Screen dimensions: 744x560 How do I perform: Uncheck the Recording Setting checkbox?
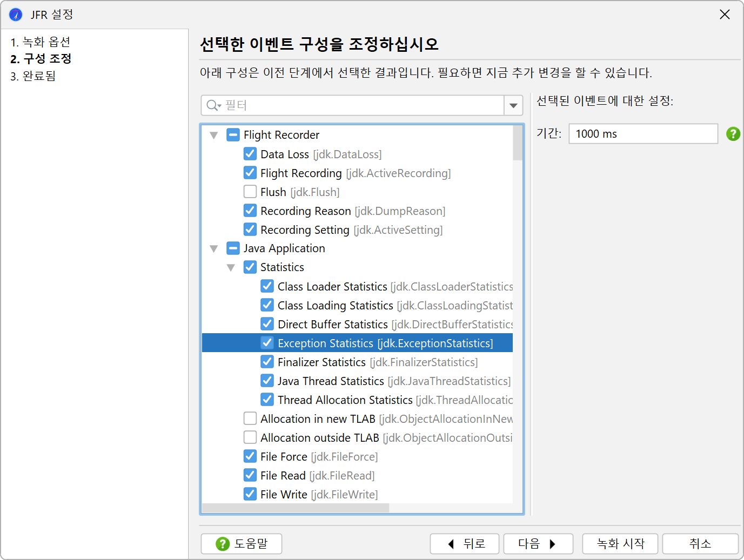pyautogui.click(x=250, y=230)
